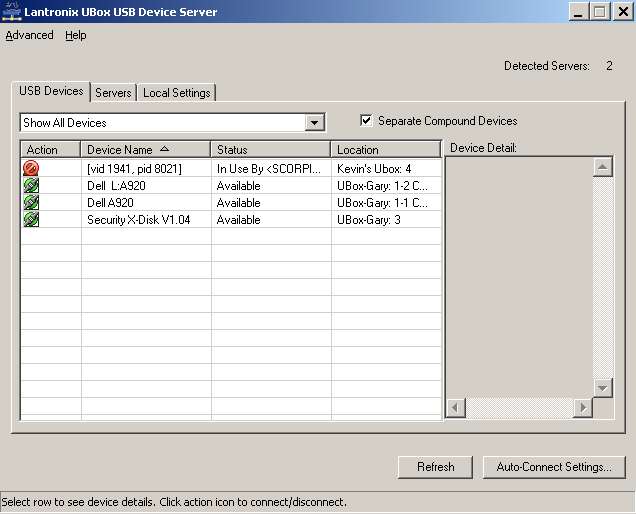The image size is (636, 514).
Task: Sort by the Device Name column header
Action: pos(145,150)
